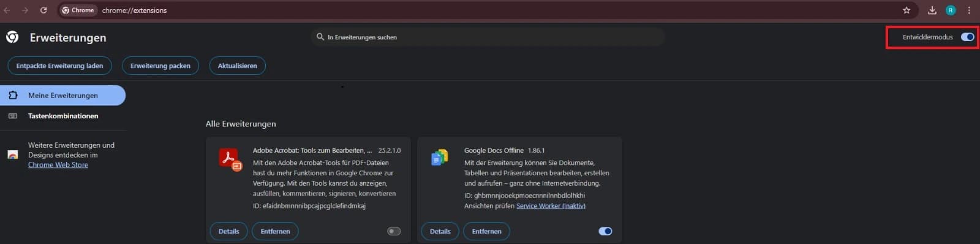
Task: Open the Chrome Web Store link
Action: [x=58, y=165]
